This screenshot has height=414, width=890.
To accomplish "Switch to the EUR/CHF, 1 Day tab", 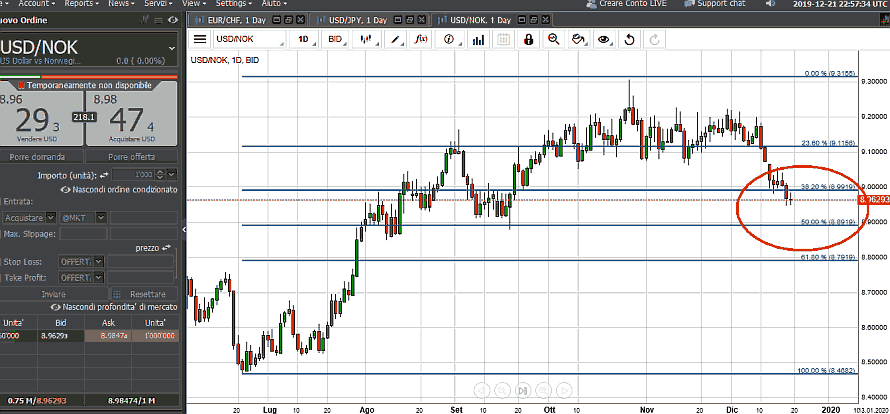I will click(x=243, y=19).
